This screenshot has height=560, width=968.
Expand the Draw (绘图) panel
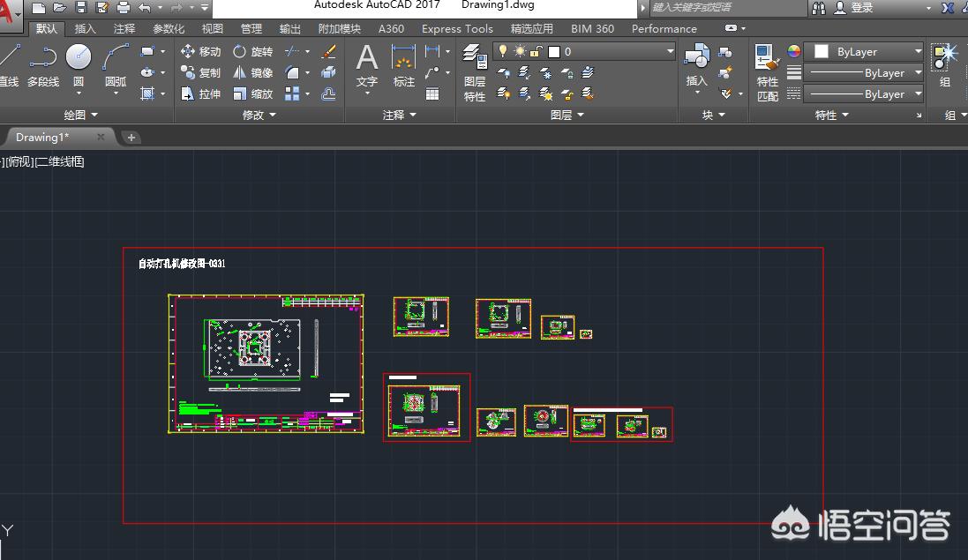click(x=81, y=115)
